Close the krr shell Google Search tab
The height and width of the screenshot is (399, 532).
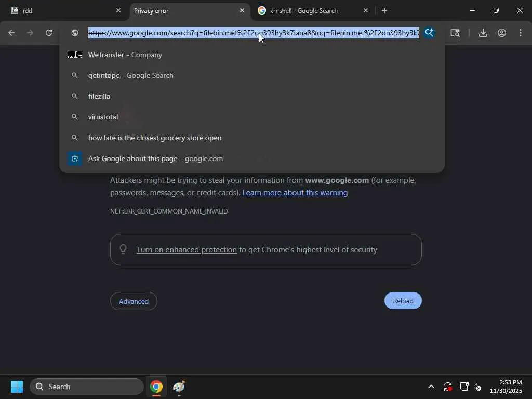(365, 10)
